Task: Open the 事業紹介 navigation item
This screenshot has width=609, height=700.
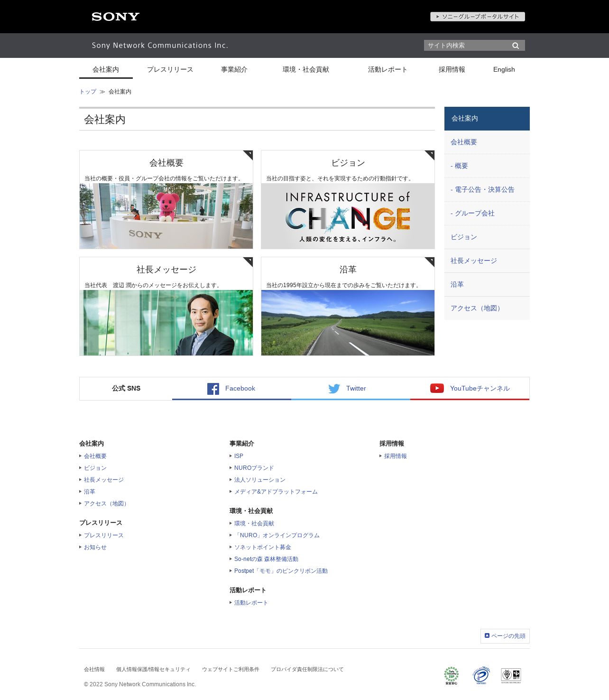Action: (x=234, y=70)
